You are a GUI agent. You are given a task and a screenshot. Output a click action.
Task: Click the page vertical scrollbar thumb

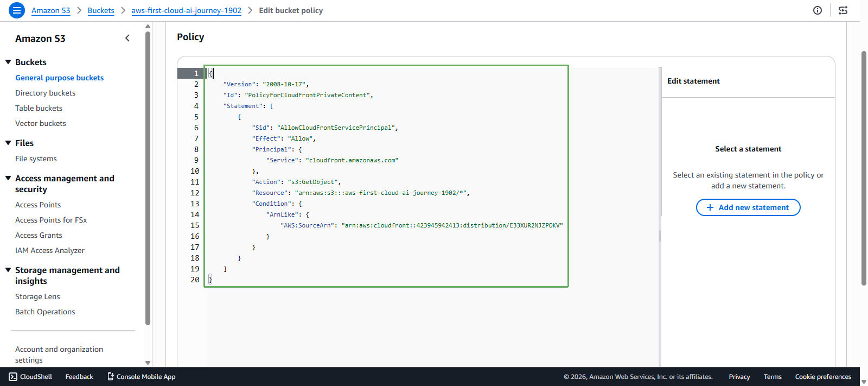[864, 168]
